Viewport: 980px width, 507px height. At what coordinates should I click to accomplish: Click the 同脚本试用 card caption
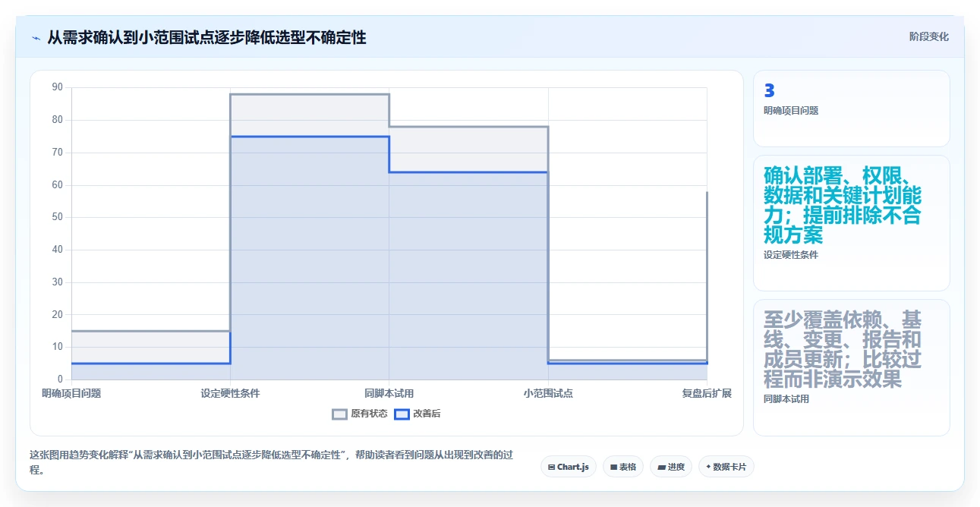point(786,399)
